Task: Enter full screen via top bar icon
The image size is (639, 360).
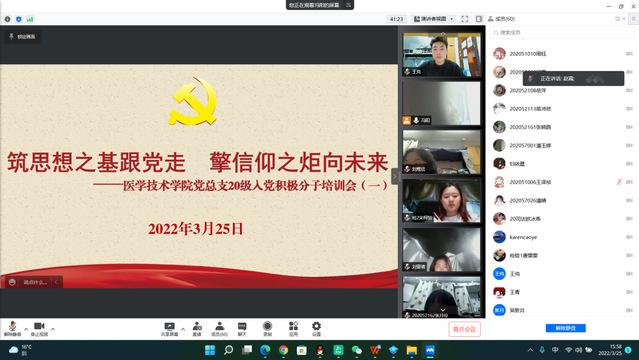Action: point(465,19)
